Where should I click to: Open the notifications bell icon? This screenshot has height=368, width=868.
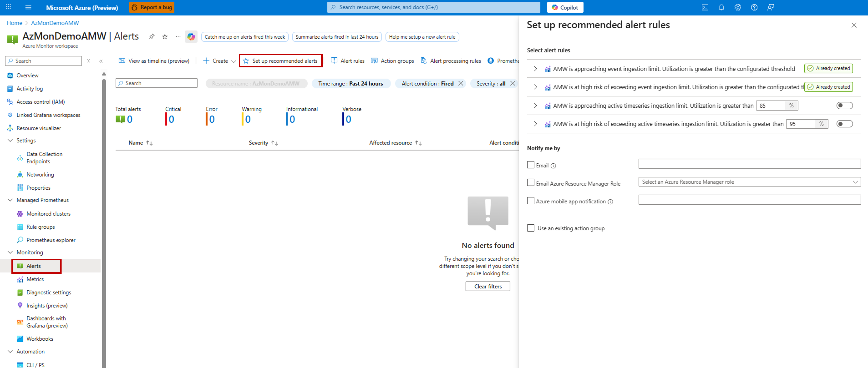coord(721,7)
